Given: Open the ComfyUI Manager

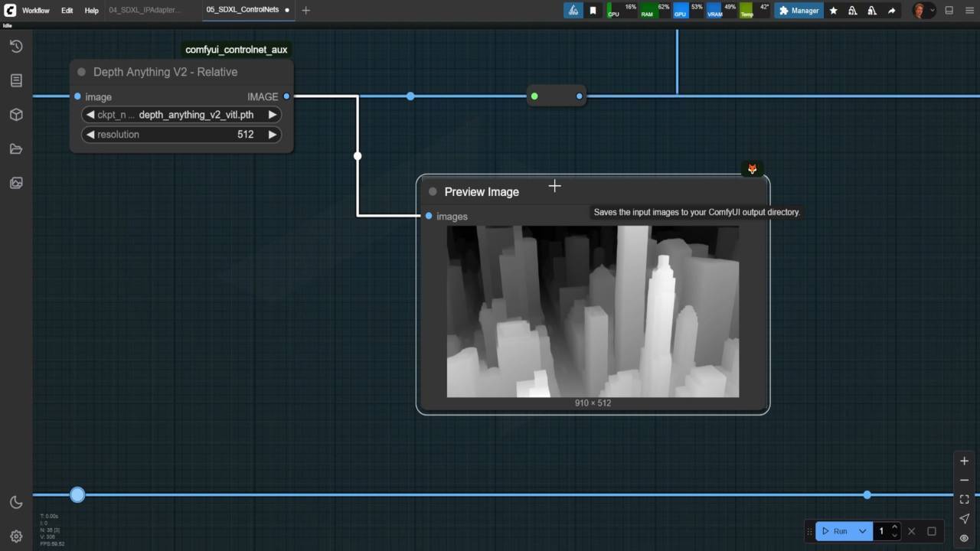Looking at the screenshot, I should tap(799, 10).
